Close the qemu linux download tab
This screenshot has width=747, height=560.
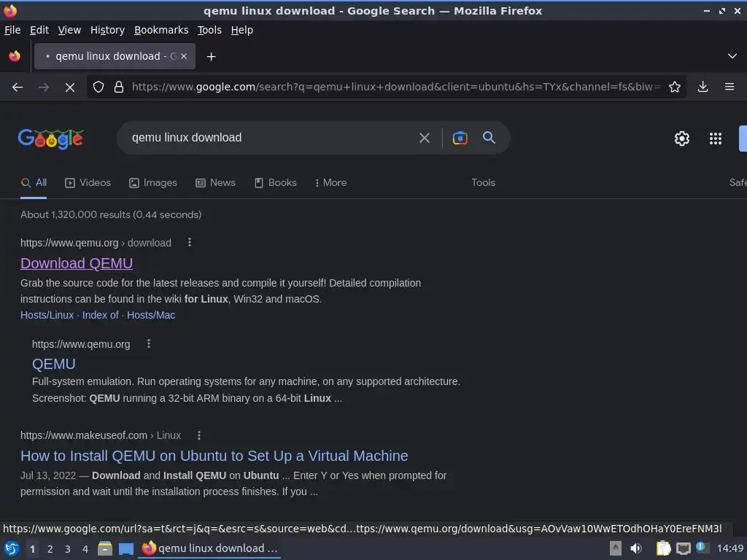pyautogui.click(x=184, y=56)
